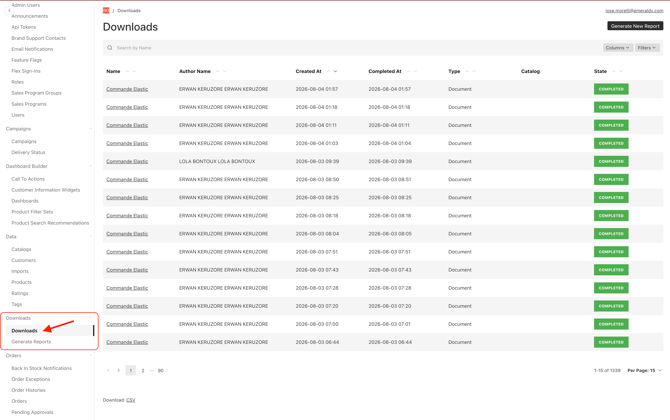The width and height of the screenshot is (670, 420).
Task: Open Call To Actions in sidebar
Action: [x=28, y=179]
